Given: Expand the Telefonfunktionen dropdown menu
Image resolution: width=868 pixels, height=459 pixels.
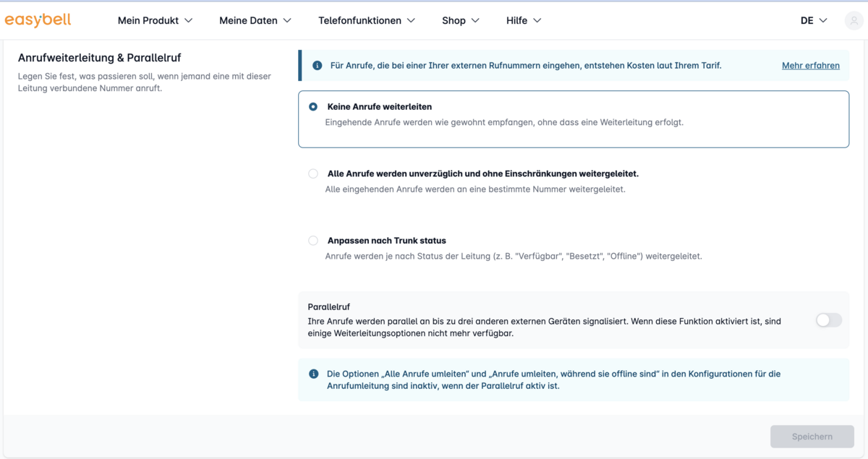Looking at the screenshot, I should [x=367, y=20].
